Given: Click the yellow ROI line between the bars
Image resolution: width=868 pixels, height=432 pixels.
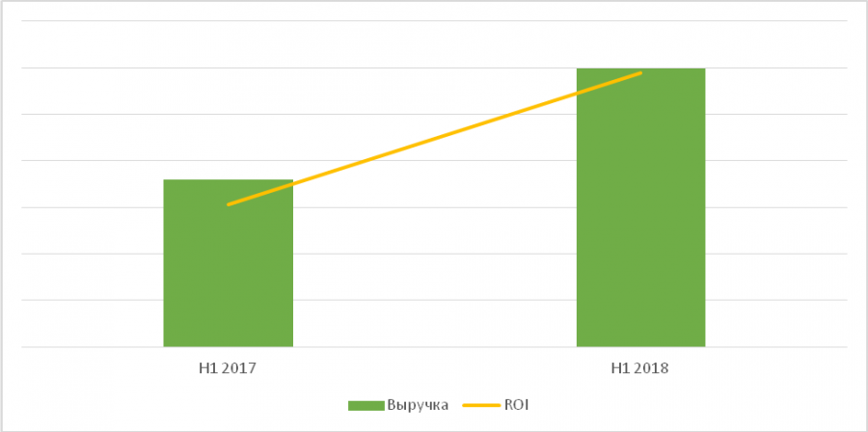Looking at the screenshot, I should (x=434, y=138).
